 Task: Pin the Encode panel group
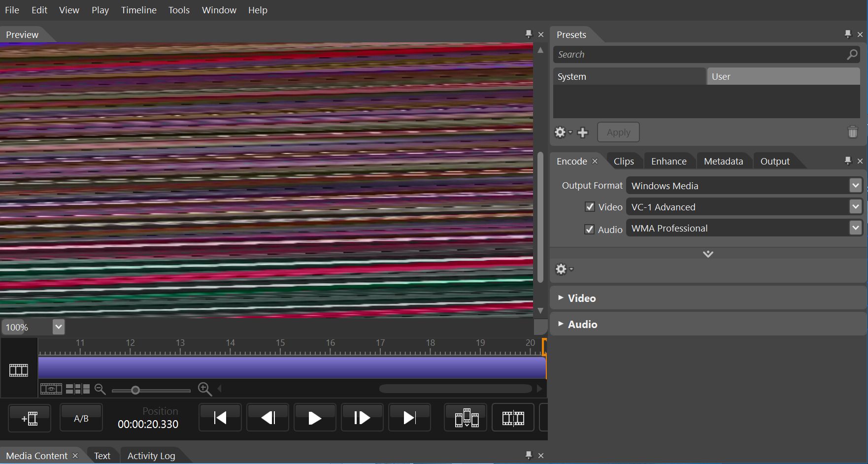(848, 161)
